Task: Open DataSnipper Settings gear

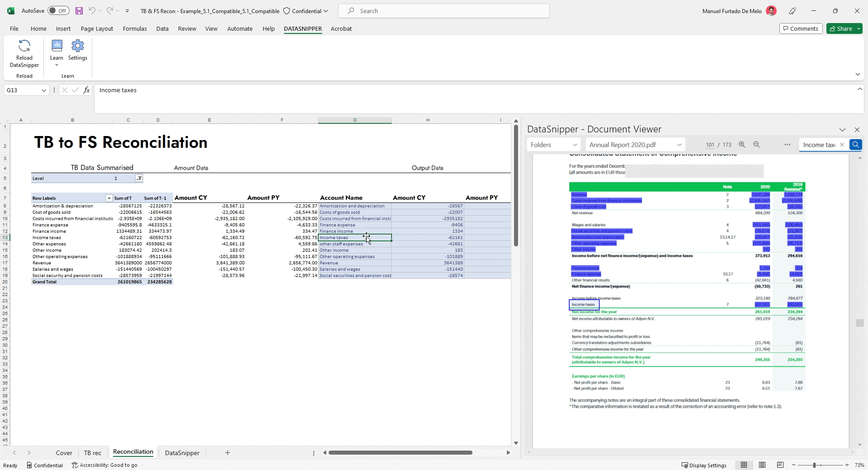Action: 78,46
